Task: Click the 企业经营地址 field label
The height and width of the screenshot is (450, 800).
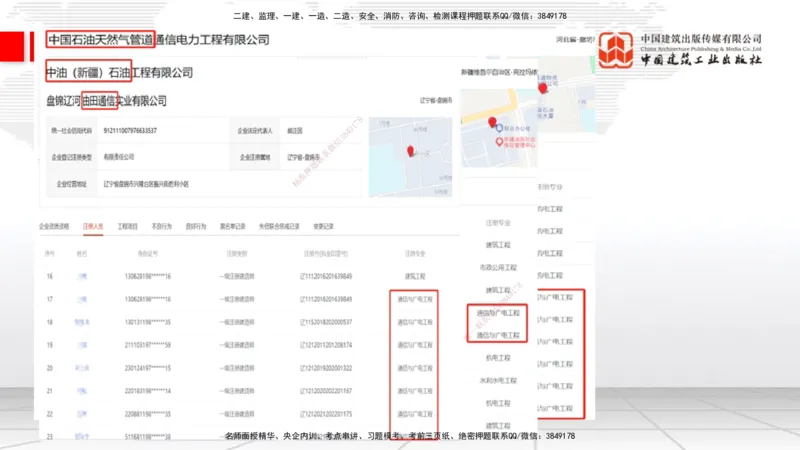Action: (x=71, y=184)
